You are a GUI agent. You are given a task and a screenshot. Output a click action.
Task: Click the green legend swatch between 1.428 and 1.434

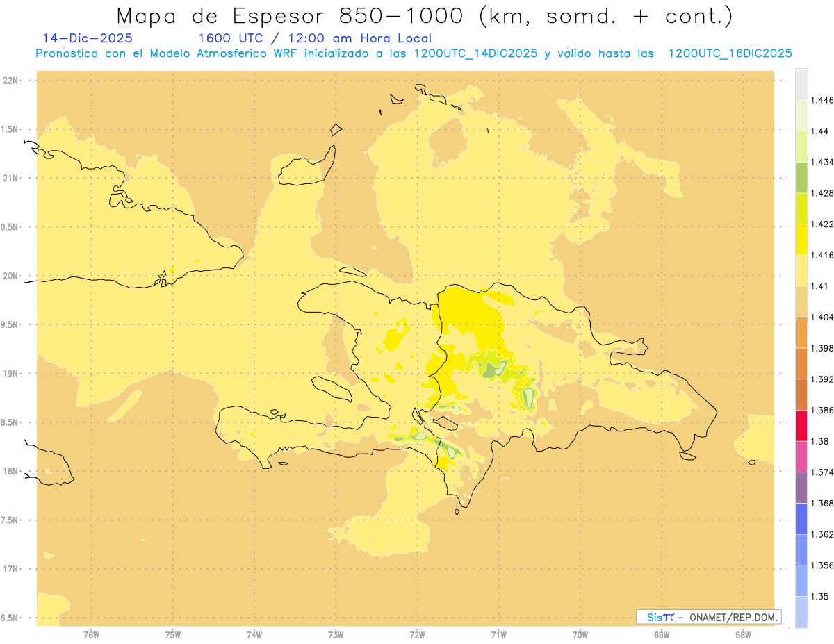point(801,177)
